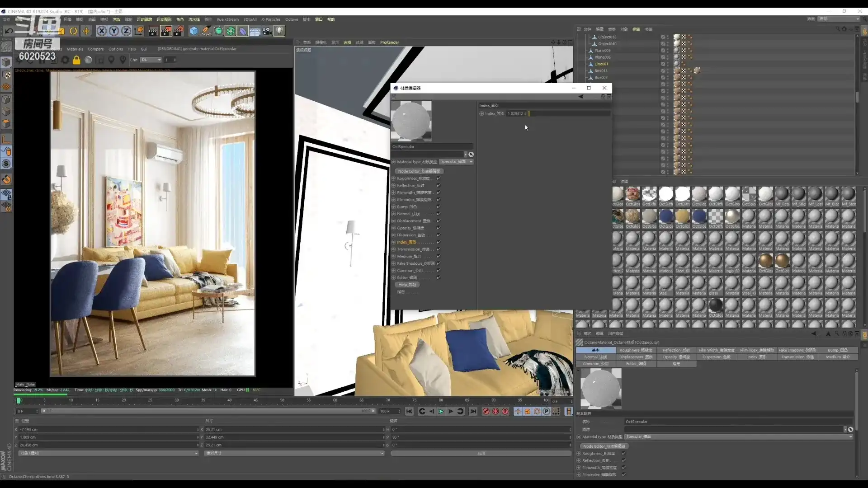Click the Node Editor button in material editor

coord(419,171)
